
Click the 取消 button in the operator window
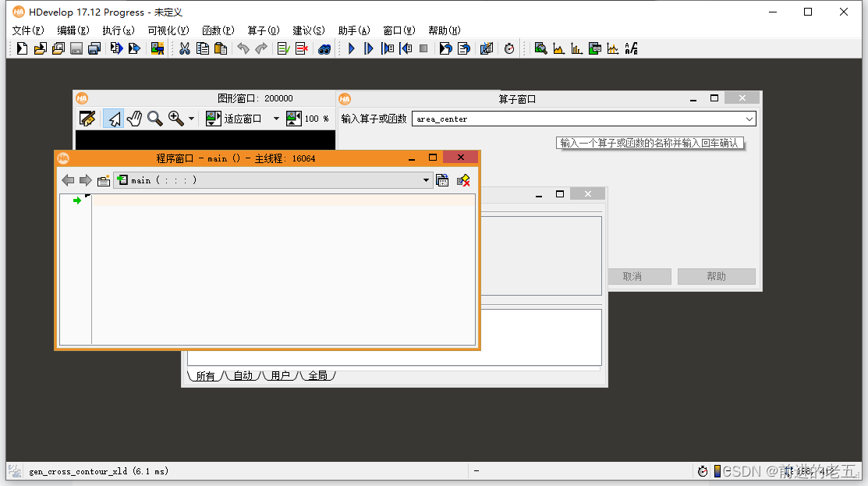pos(639,276)
